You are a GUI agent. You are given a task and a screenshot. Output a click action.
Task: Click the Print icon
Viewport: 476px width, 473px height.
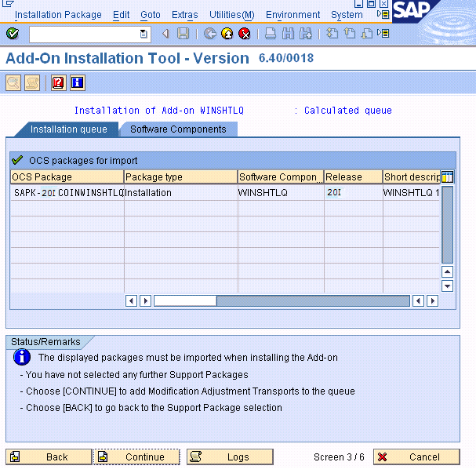click(271, 34)
